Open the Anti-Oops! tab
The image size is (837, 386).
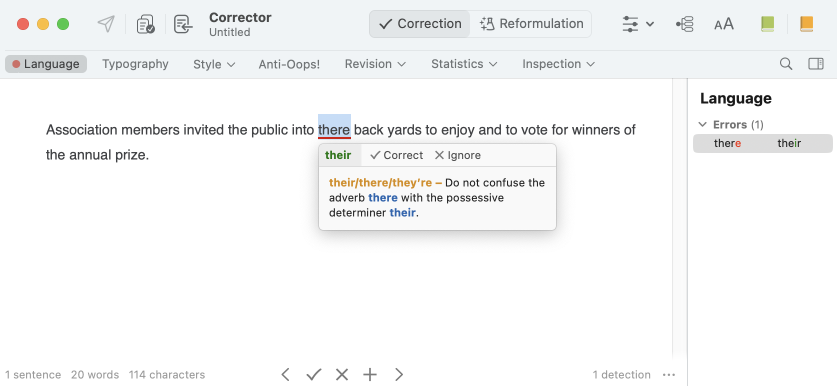coord(289,64)
